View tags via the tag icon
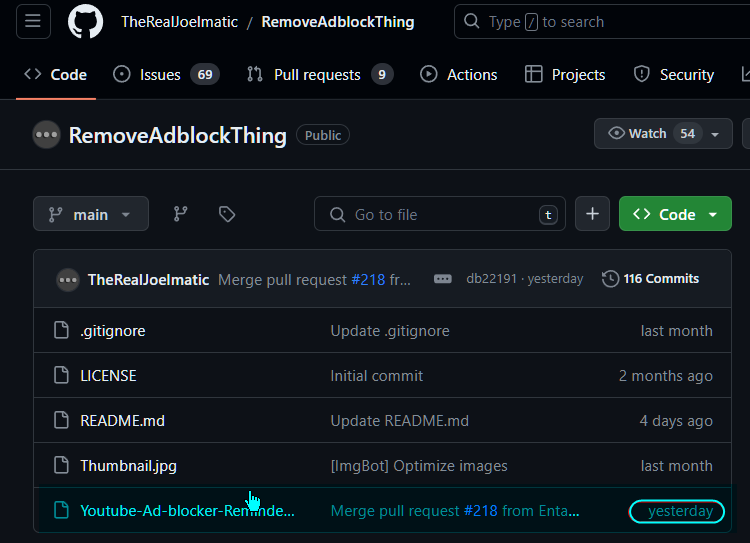Viewport: 750px width, 543px height. tap(227, 214)
